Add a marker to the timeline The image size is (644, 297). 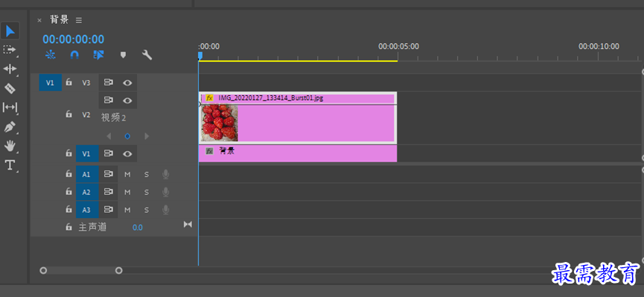tap(123, 54)
